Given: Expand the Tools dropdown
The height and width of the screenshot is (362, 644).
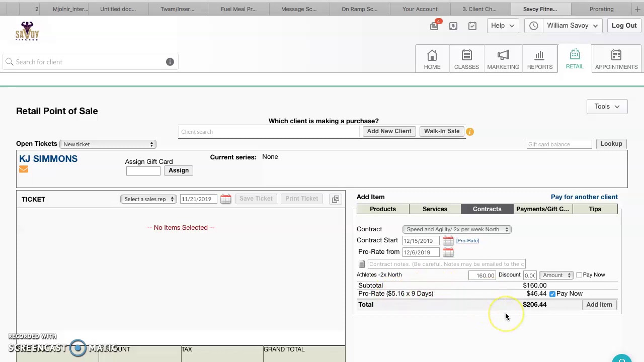Looking at the screenshot, I should [607, 107].
